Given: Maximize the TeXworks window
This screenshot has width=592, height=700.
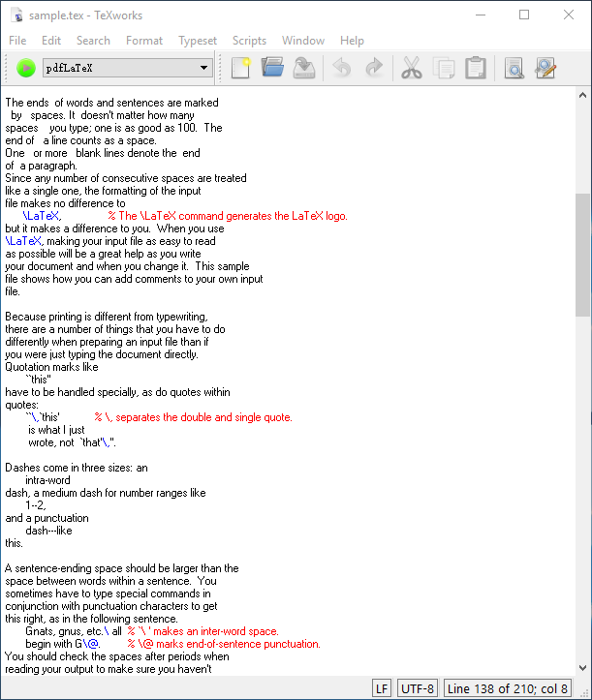Looking at the screenshot, I should [524, 15].
